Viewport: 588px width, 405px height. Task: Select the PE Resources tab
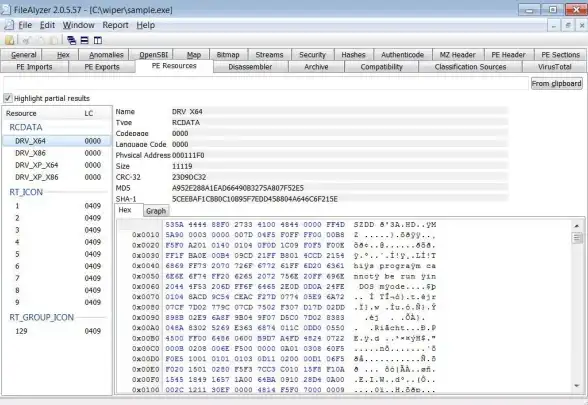[x=174, y=66]
